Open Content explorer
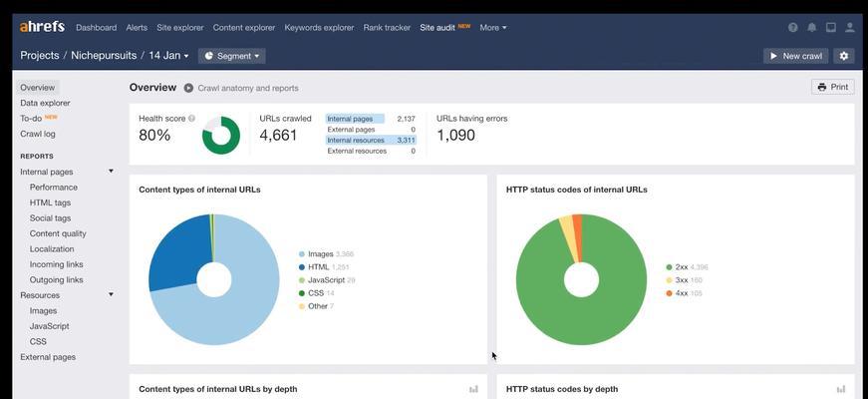 click(244, 27)
